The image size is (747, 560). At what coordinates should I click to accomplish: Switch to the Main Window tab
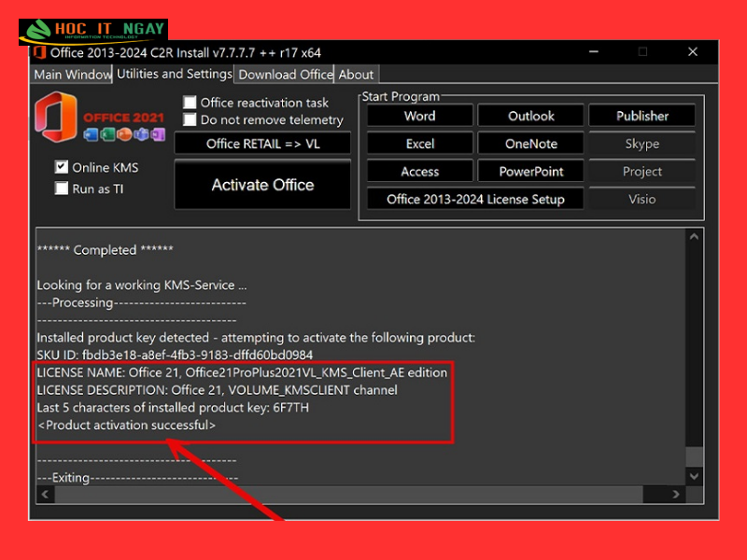(x=72, y=75)
